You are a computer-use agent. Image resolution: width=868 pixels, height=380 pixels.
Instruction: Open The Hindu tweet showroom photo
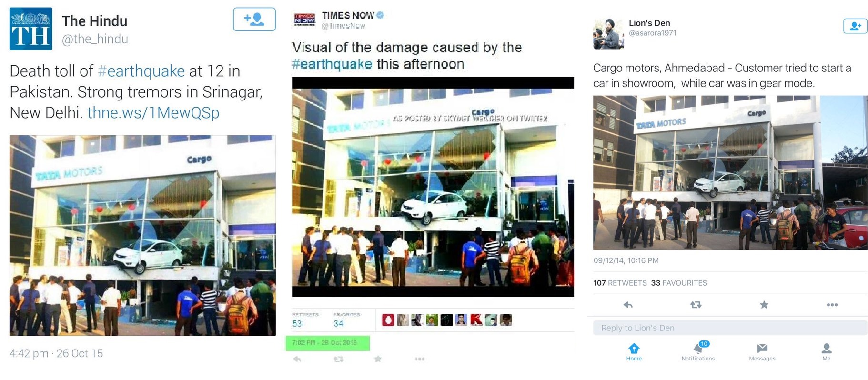pyautogui.click(x=142, y=235)
